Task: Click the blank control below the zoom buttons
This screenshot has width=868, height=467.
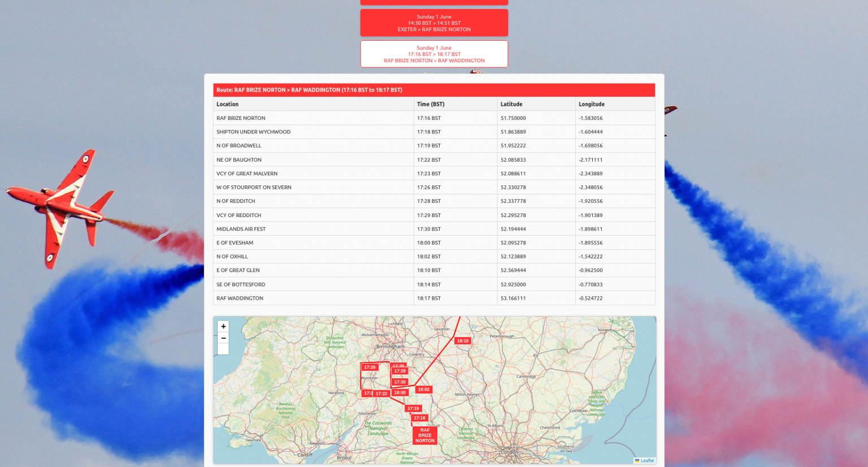Action: [223, 348]
